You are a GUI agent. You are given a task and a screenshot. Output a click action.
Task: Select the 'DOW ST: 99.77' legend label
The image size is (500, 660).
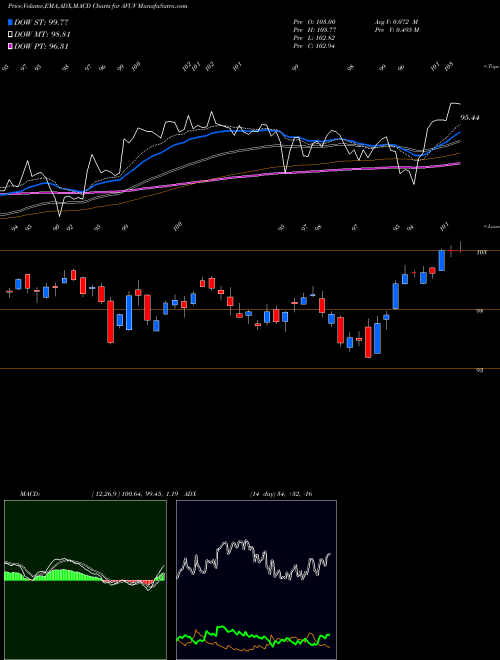coord(41,22)
